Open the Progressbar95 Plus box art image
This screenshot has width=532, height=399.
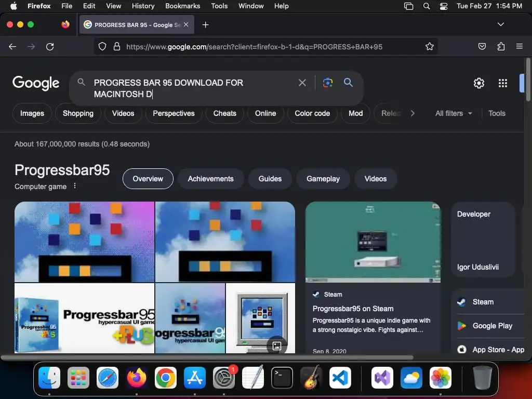coord(84,318)
